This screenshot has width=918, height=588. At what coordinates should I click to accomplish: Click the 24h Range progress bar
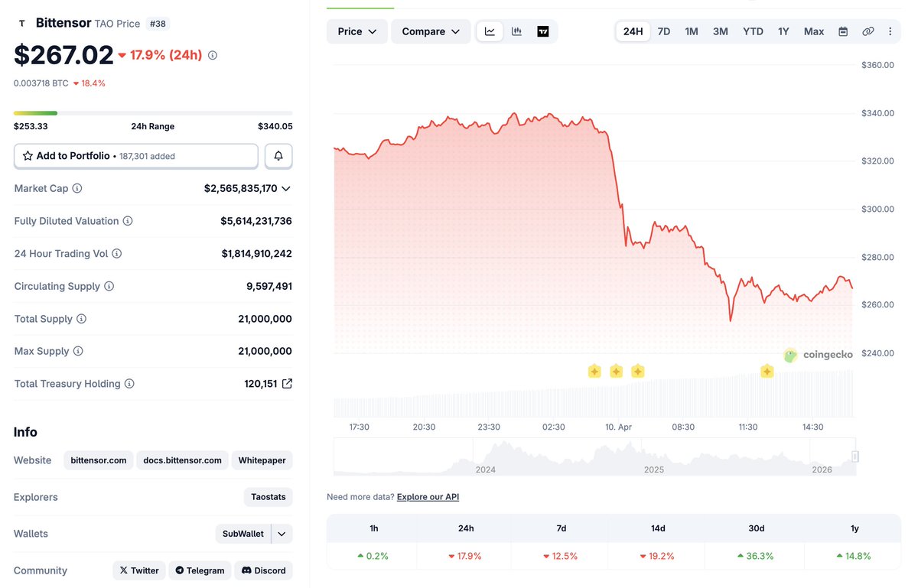(x=153, y=113)
